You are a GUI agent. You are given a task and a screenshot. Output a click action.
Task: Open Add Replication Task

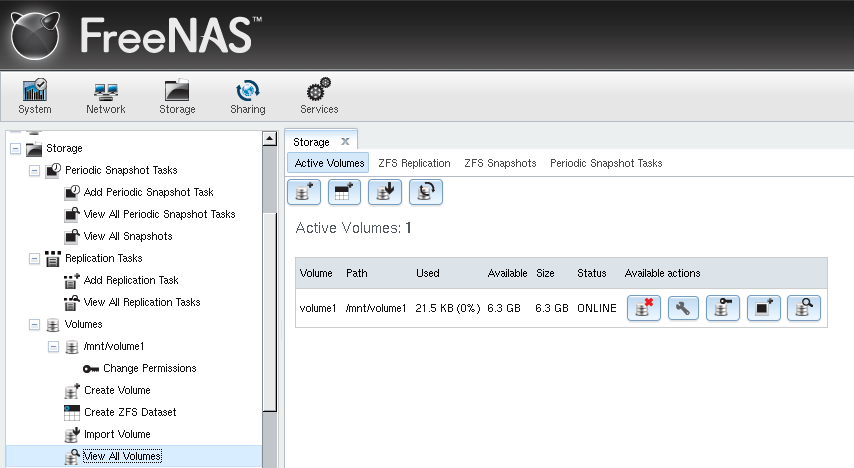tap(131, 281)
